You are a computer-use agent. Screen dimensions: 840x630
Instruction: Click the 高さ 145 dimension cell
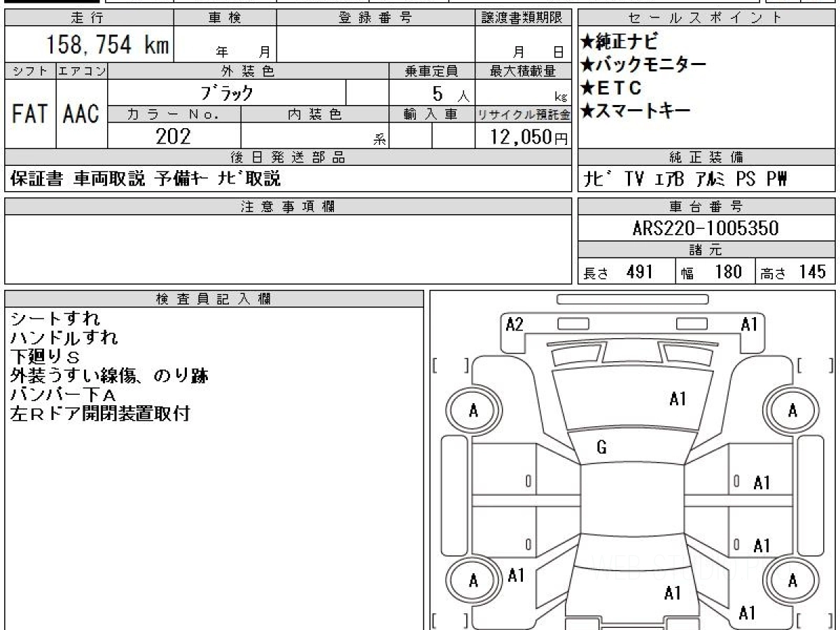[x=795, y=272]
